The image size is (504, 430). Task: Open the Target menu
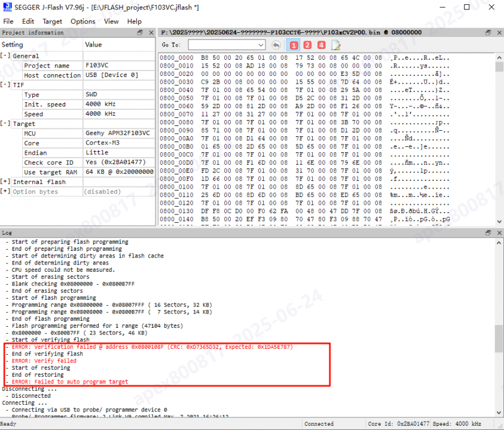coord(52,21)
